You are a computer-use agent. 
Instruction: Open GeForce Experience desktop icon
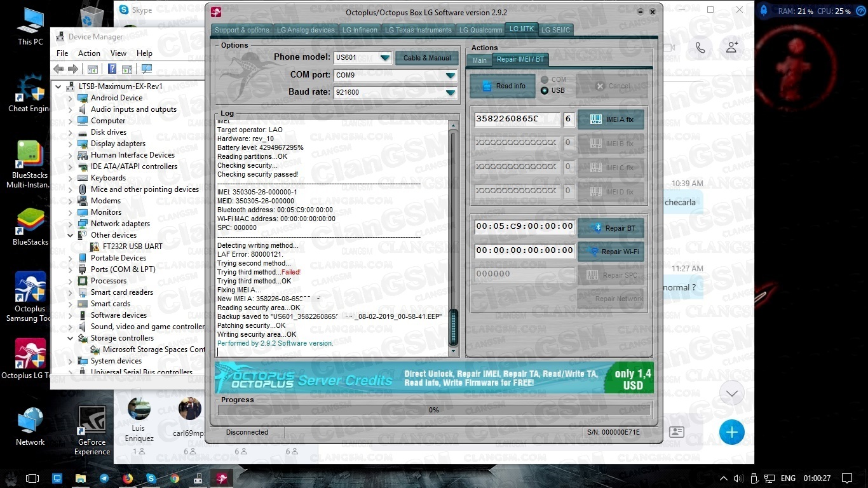click(x=92, y=431)
